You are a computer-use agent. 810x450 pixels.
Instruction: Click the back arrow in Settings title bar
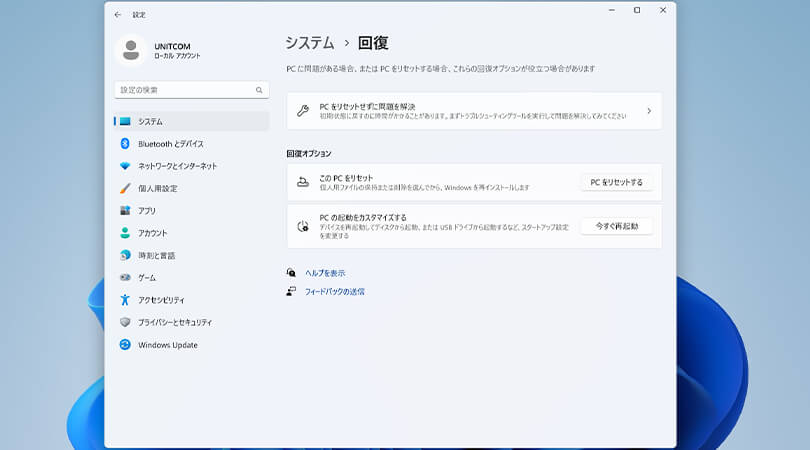[x=118, y=15]
